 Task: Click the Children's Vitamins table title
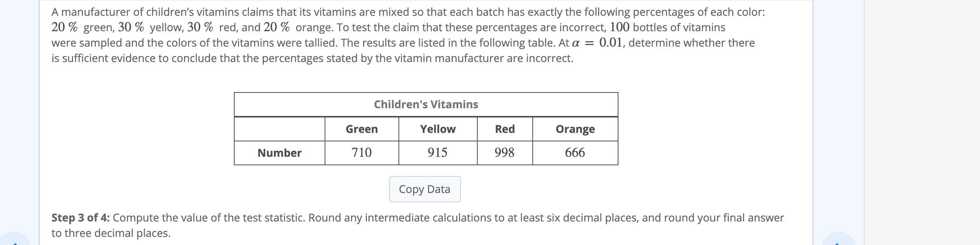pyautogui.click(x=426, y=104)
